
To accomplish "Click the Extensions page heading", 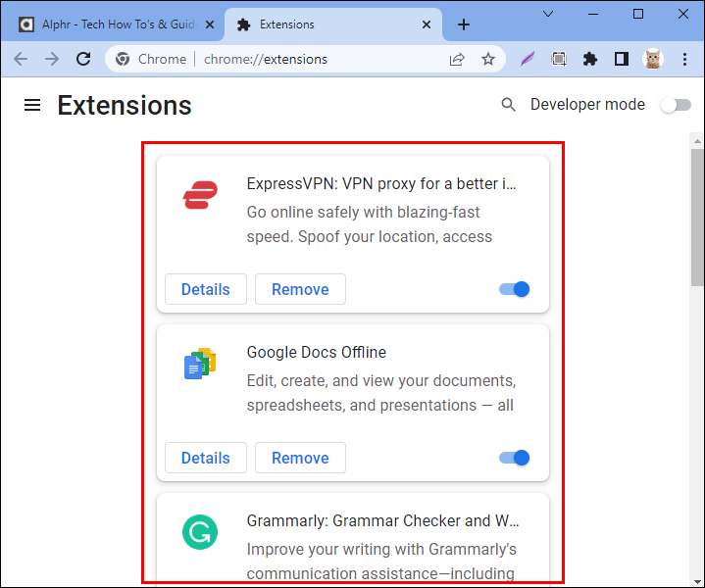I will click(125, 106).
